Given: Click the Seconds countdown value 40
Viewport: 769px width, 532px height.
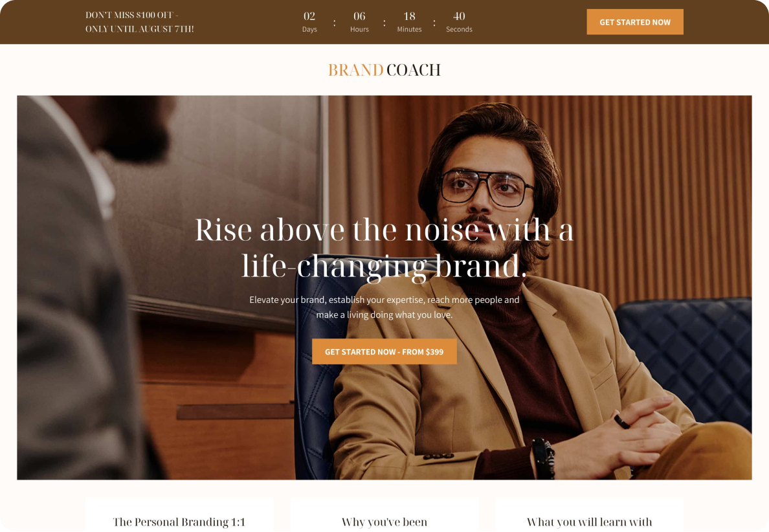Looking at the screenshot, I should click(459, 16).
